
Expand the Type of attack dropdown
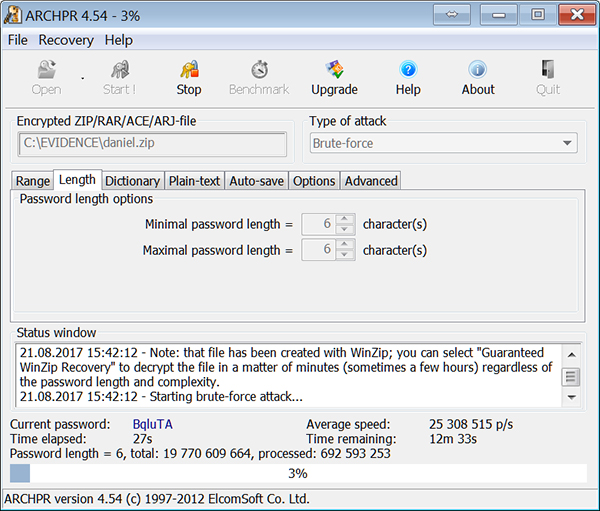click(x=568, y=144)
